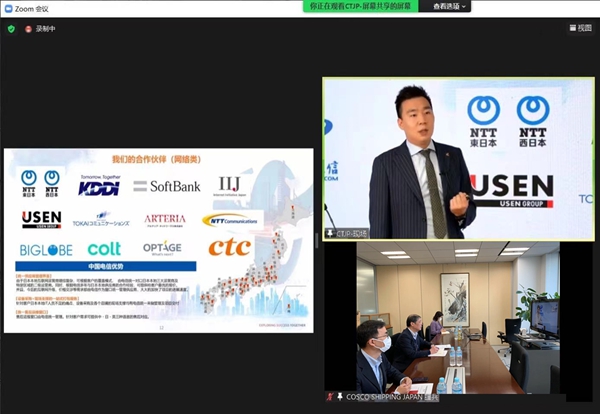Viewport: 600px width, 414px height.
Task: Select the CTJP participant name label
Action: [x=353, y=232]
